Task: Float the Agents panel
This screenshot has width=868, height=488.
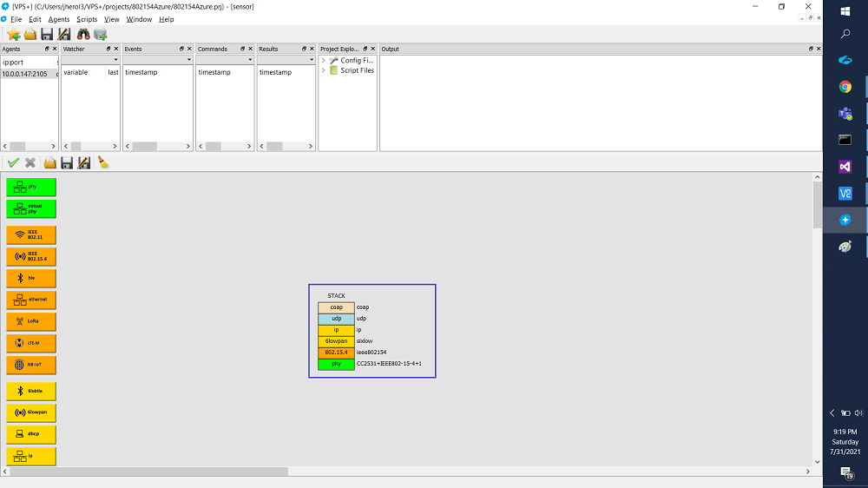Action: pyautogui.click(x=46, y=49)
